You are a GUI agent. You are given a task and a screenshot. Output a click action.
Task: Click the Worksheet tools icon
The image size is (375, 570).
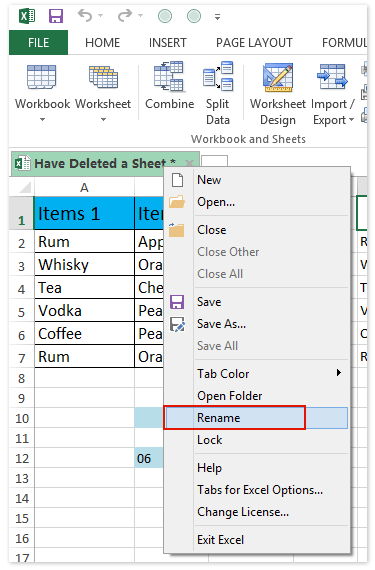(103, 77)
